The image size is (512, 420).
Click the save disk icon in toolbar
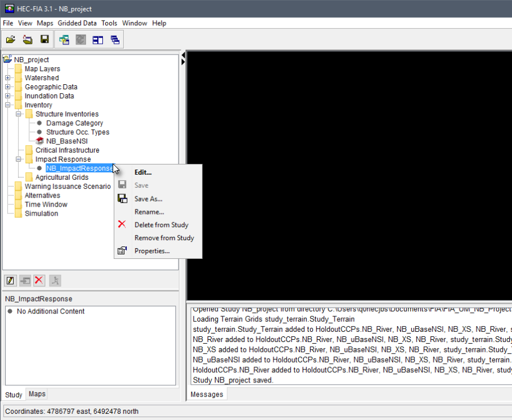click(44, 39)
